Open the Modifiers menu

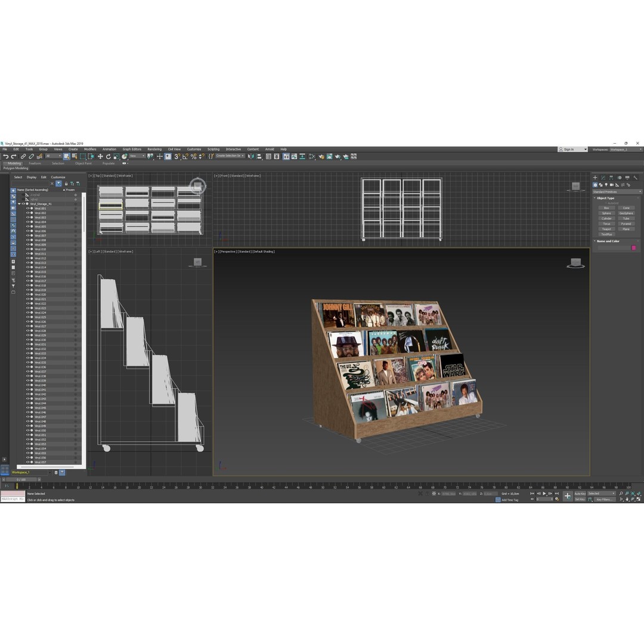90,150
